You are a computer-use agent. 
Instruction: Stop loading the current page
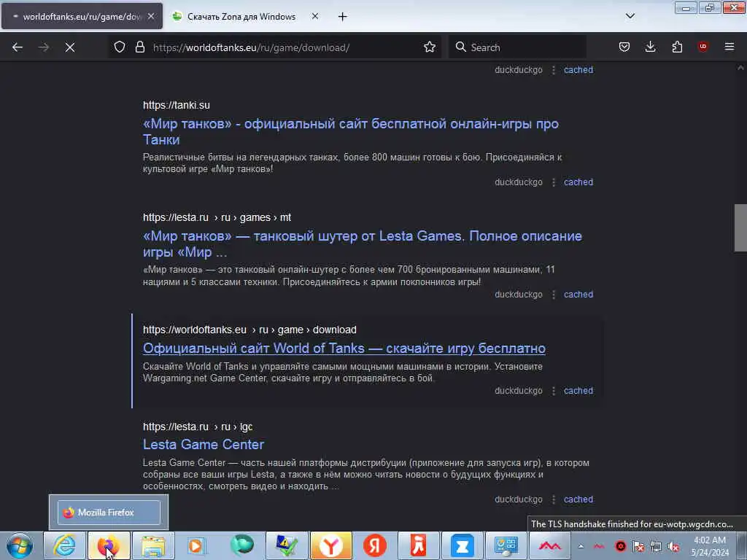point(69,47)
